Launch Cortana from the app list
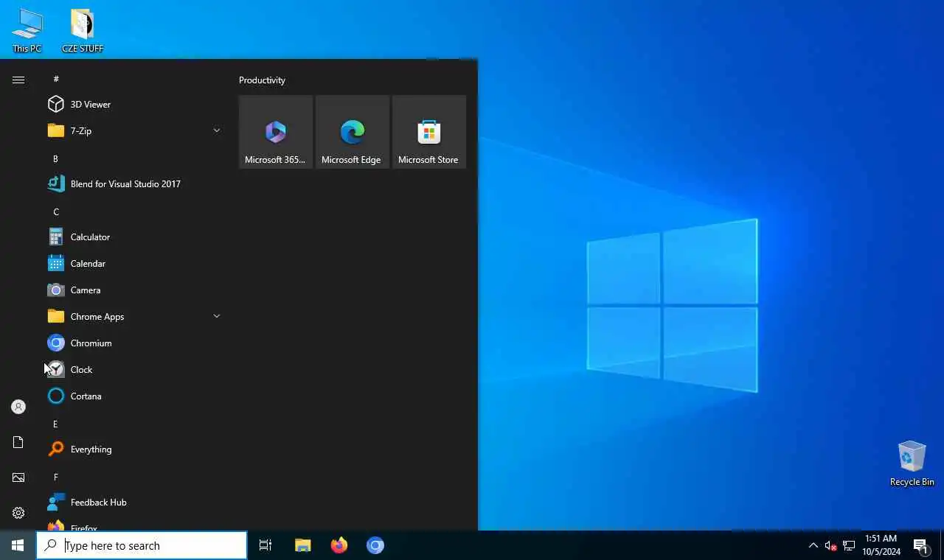Screen dimensions: 944x560 coord(133,396)
